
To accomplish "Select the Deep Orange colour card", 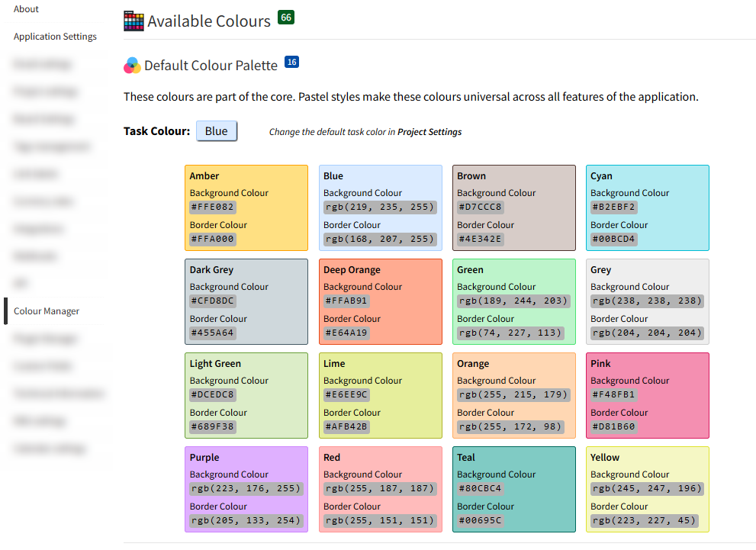I will pos(380,301).
